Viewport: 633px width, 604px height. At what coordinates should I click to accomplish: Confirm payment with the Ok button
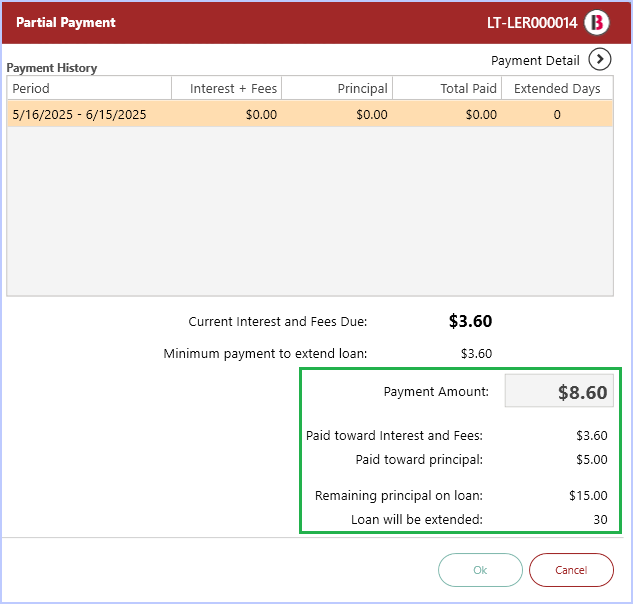pyautogui.click(x=480, y=570)
